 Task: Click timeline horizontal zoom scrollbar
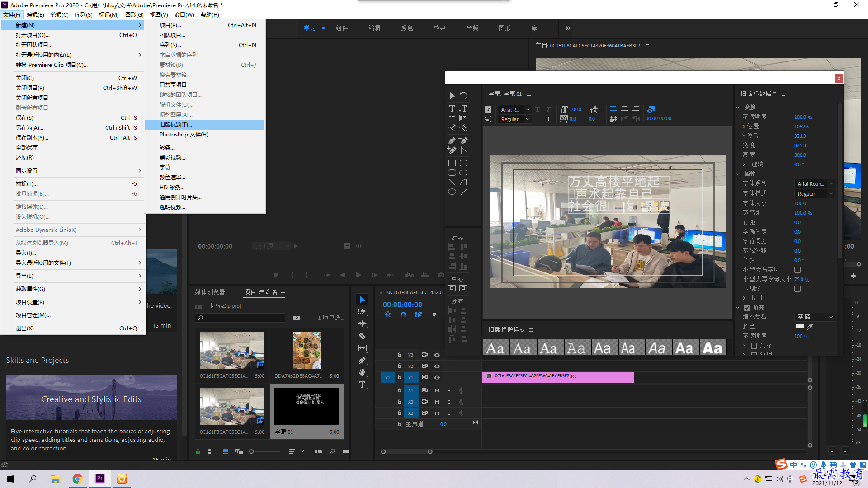406,452
